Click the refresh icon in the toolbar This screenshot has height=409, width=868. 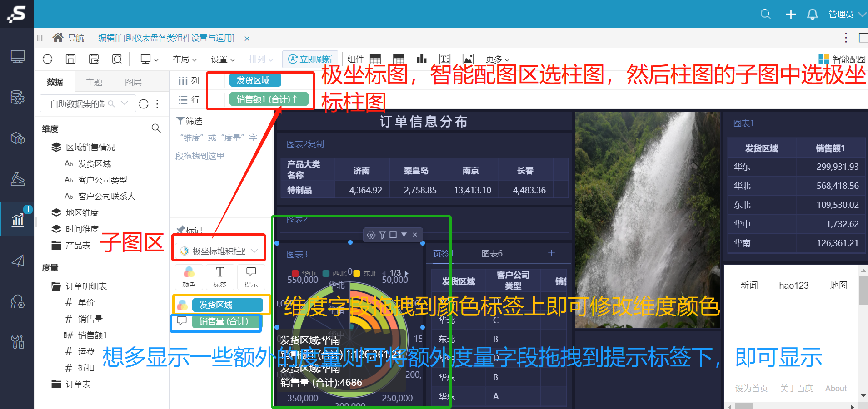pos(48,59)
